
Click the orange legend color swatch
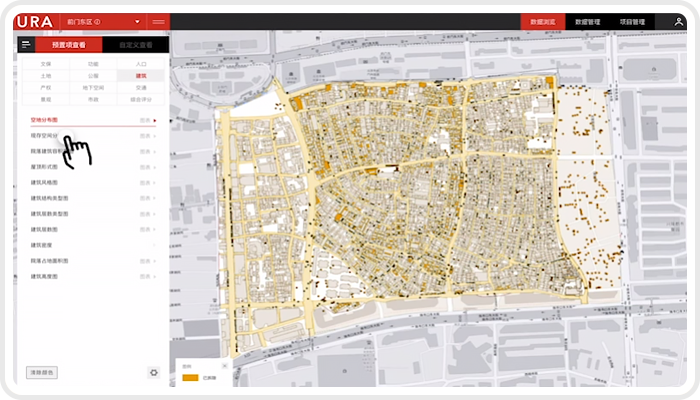coord(189,378)
